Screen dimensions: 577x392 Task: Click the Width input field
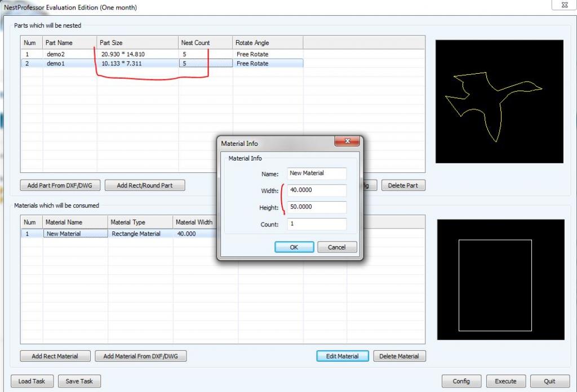pyautogui.click(x=317, y=190)
